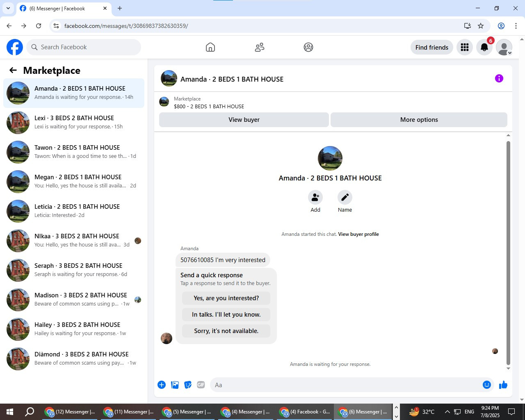View site information icon in address bar
Viewport: 525px width, 420px height.
coord(57,26)
